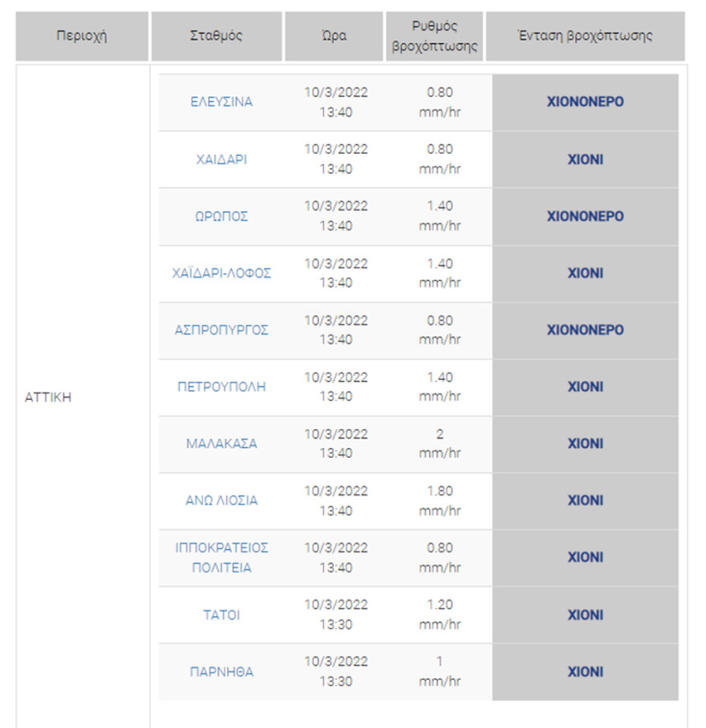This screenshot has width=706, height=728.
Task: Click the ΩΡΩΠΟΣ station link
Action: [221, 216]
